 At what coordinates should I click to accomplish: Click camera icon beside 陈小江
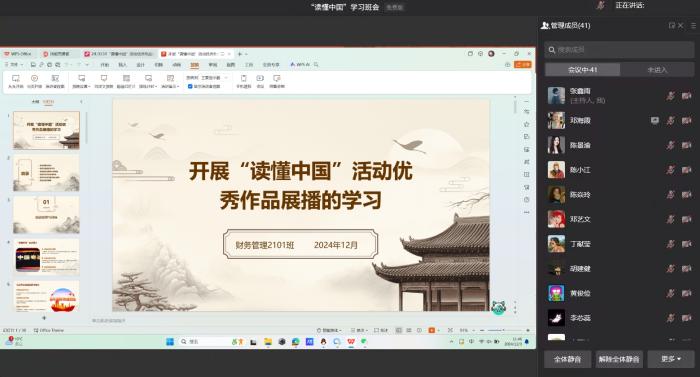tap(686, 170)
